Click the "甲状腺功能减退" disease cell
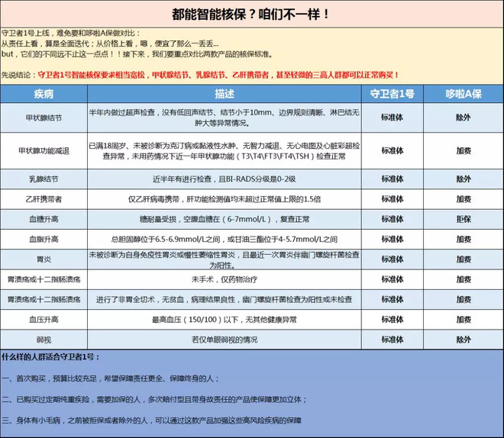 pyautogui.click(x=44, y=151)
